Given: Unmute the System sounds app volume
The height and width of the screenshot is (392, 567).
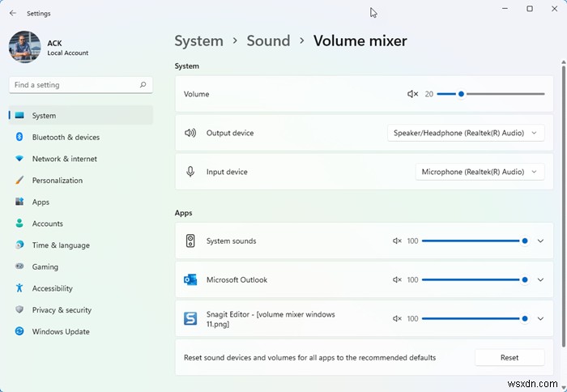Looking at the screenshot, I should (397, 241).
